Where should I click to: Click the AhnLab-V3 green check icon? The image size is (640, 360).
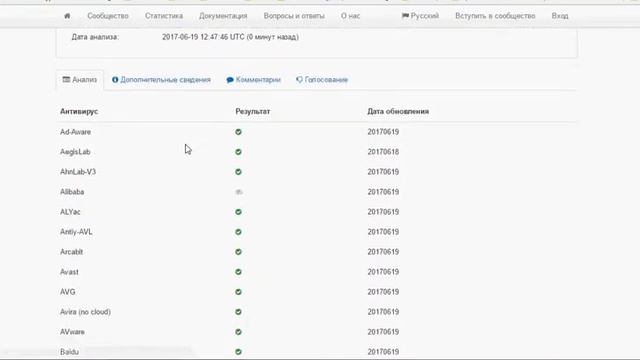pyautogui.click(x=238, y=172)
